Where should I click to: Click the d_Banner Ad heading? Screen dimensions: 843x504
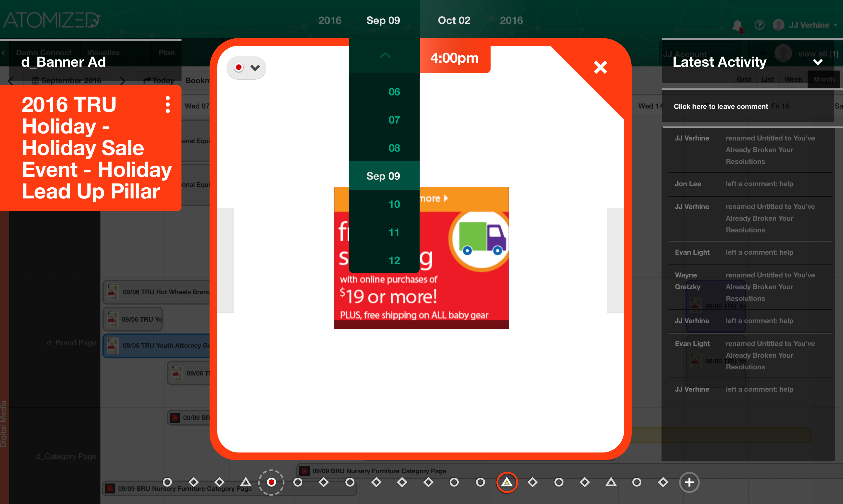coord(64,62)
